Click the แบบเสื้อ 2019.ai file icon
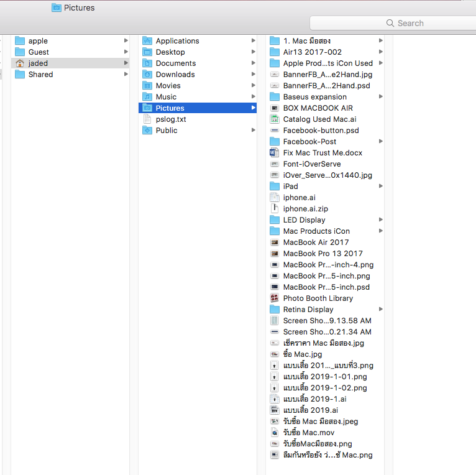 (275, 410)
